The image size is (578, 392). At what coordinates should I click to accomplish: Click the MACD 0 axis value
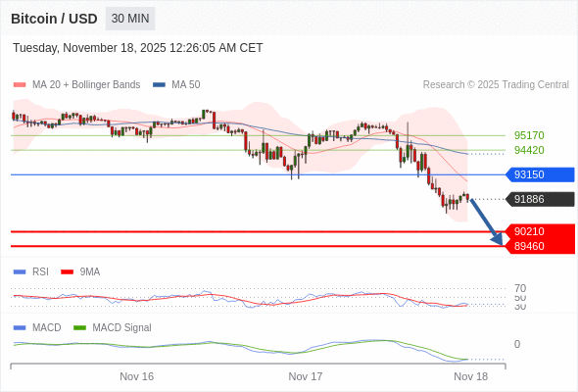tap(517, 344)
